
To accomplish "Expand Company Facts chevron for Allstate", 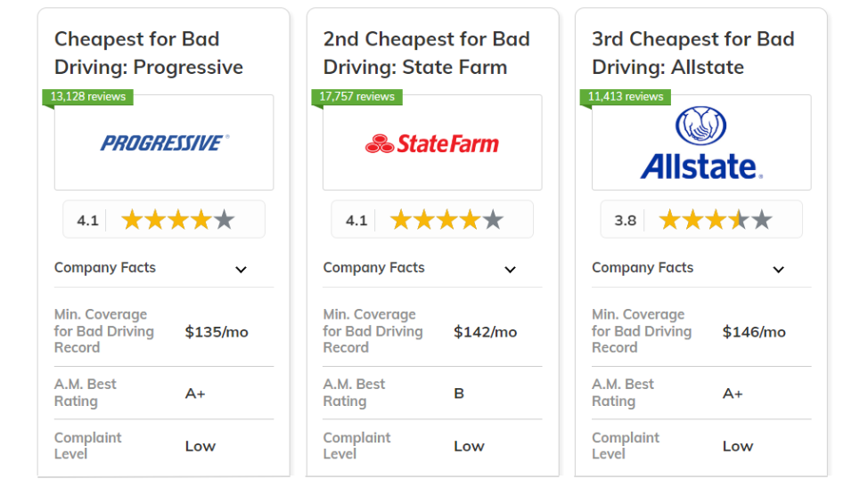I will pyautogui.click(x=778, y=270).
